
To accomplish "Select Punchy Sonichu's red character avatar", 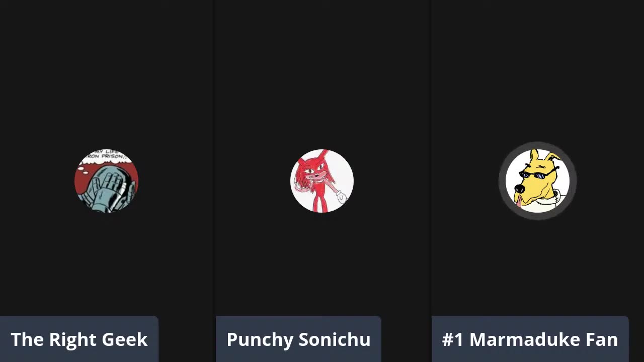I will pos(322,181).
